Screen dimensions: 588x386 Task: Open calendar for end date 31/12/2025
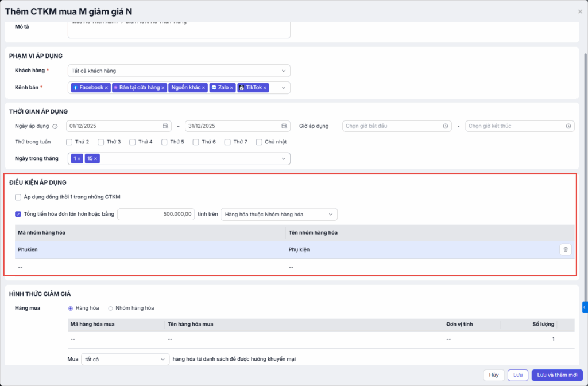point(284,126)
